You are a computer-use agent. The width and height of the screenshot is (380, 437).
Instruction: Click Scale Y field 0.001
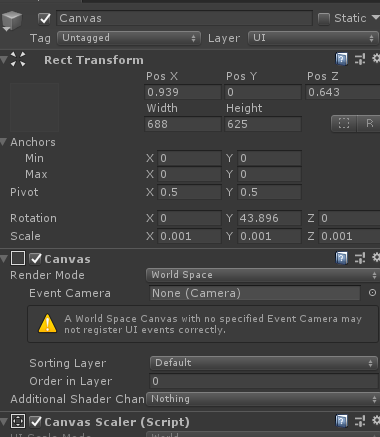point(269,236)
